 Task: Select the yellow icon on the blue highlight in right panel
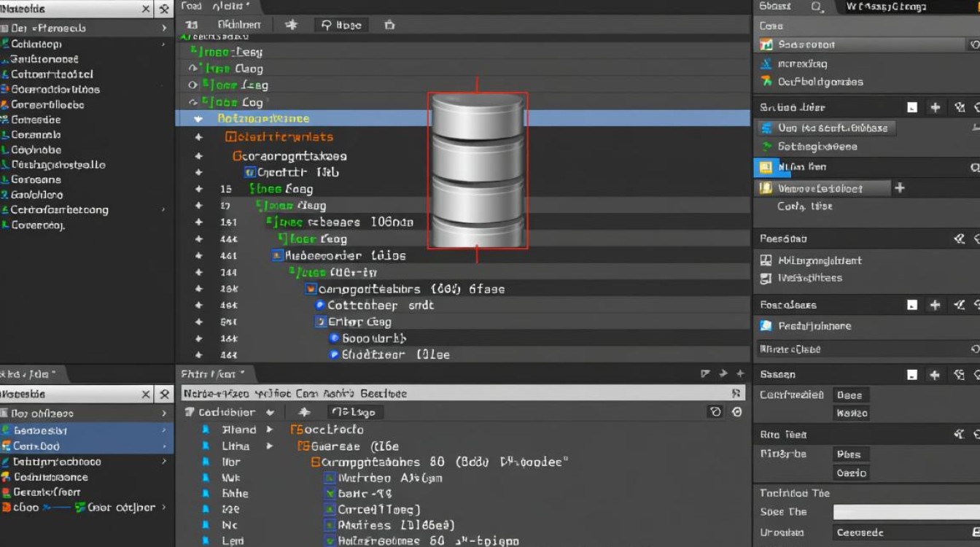765,167
